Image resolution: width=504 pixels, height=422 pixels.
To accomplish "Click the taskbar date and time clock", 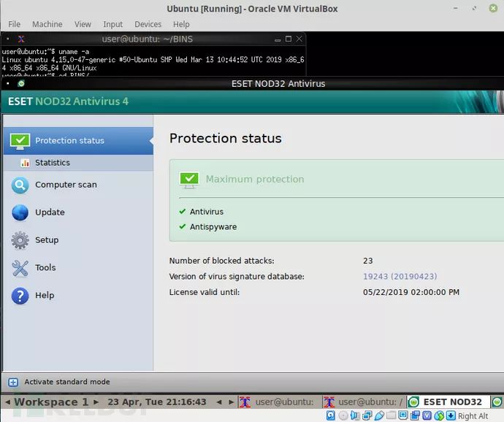I will [156, 402].
